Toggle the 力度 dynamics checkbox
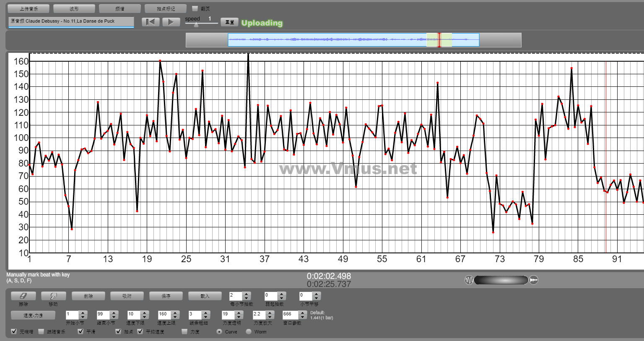 [184, 332]
